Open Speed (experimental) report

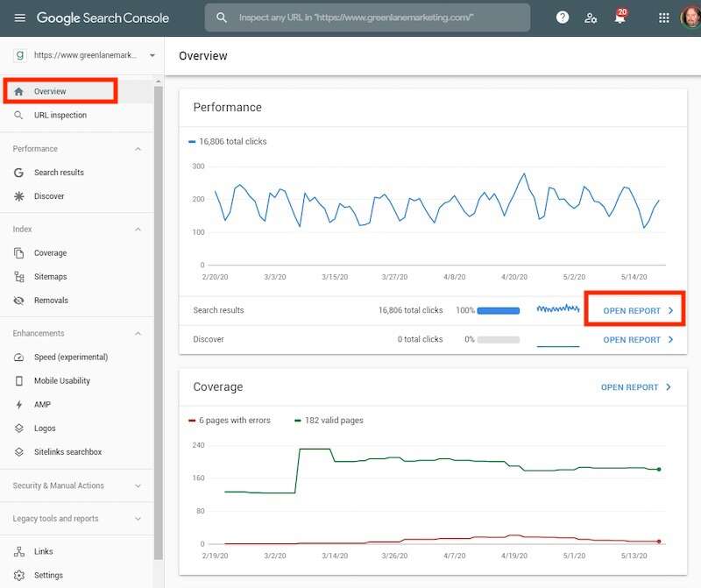(x=76, y=358)
